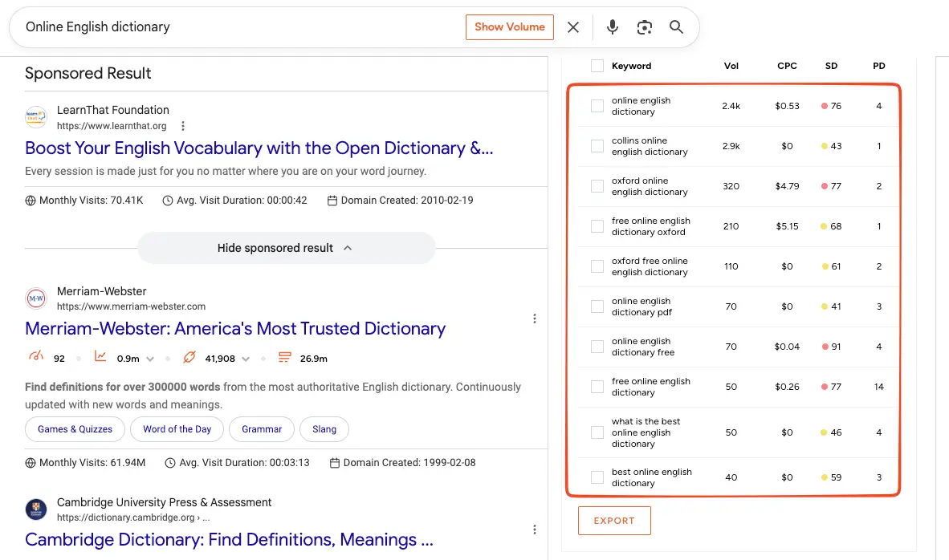
Task: Click the calendar icon by Domain Created 1999-02-08
Action: [335, 463]
